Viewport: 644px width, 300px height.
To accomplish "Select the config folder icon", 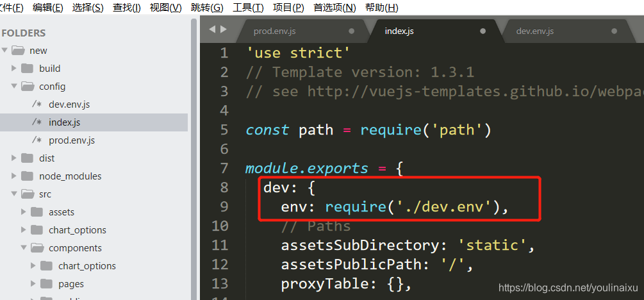I will [x=28, y=87].
